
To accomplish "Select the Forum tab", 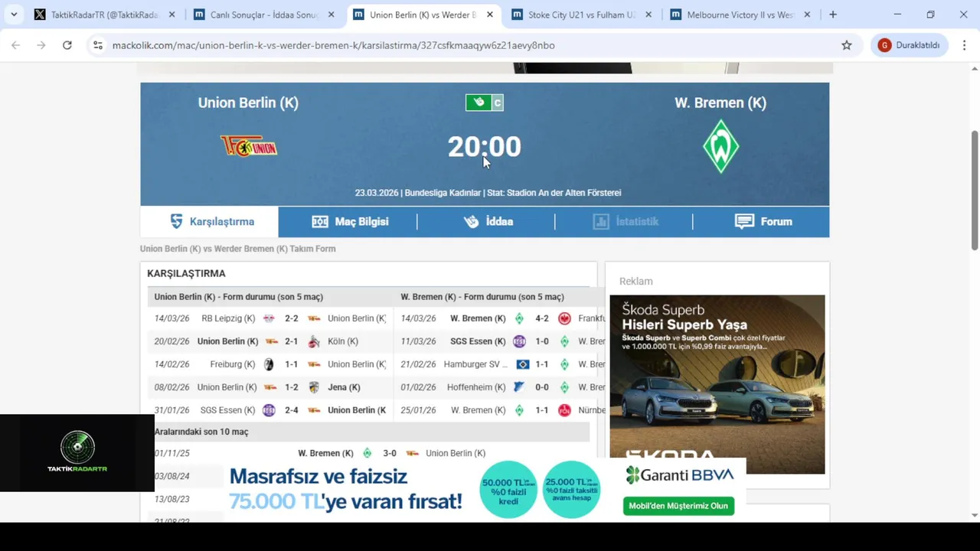I will pos(762,221).
